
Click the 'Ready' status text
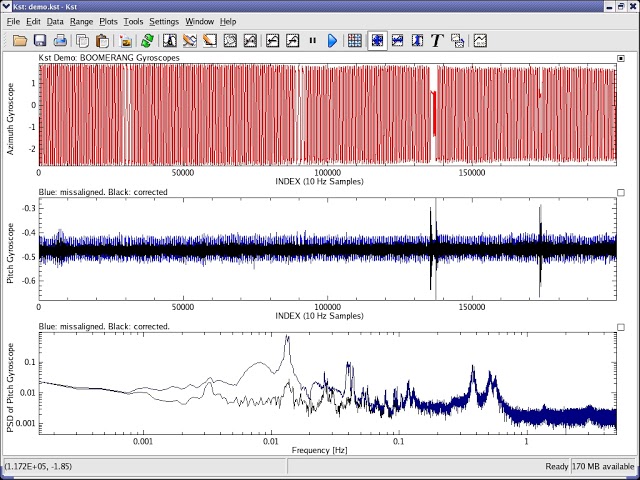557,466
